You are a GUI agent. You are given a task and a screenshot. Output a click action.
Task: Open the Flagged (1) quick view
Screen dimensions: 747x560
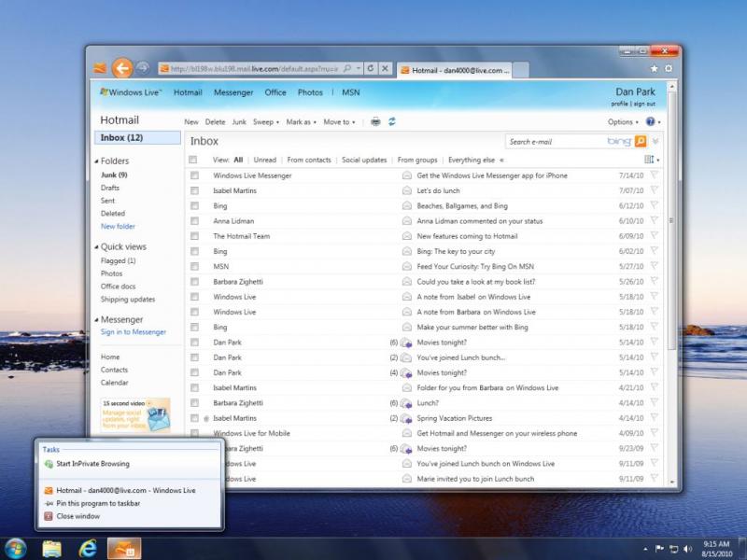(119, 260)
